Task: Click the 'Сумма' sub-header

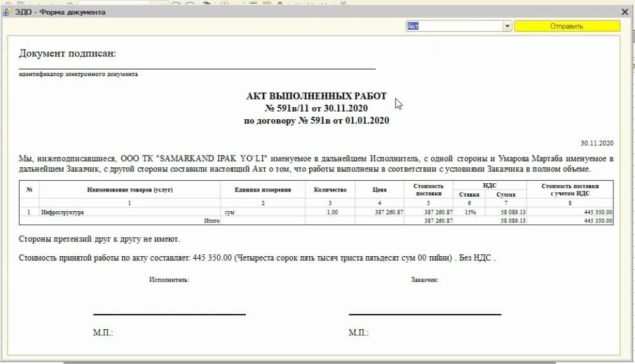Action: (x=506, y=195)
